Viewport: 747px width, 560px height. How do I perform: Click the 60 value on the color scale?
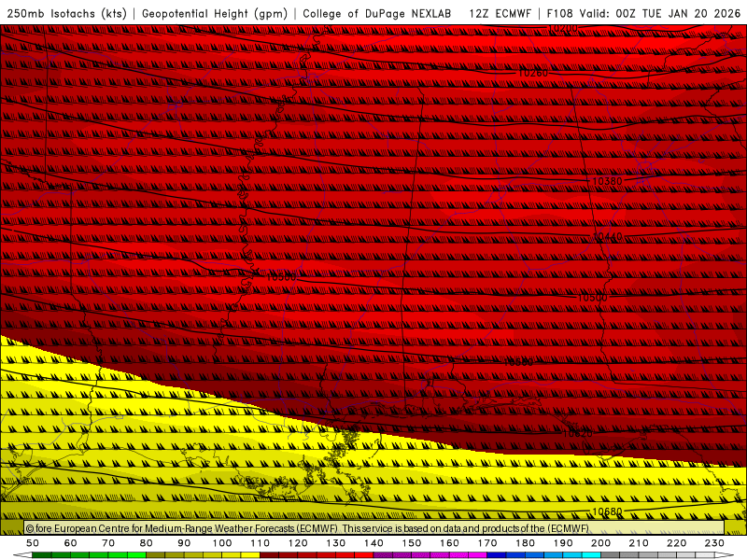pyautogui.click(x=71, y=543)
